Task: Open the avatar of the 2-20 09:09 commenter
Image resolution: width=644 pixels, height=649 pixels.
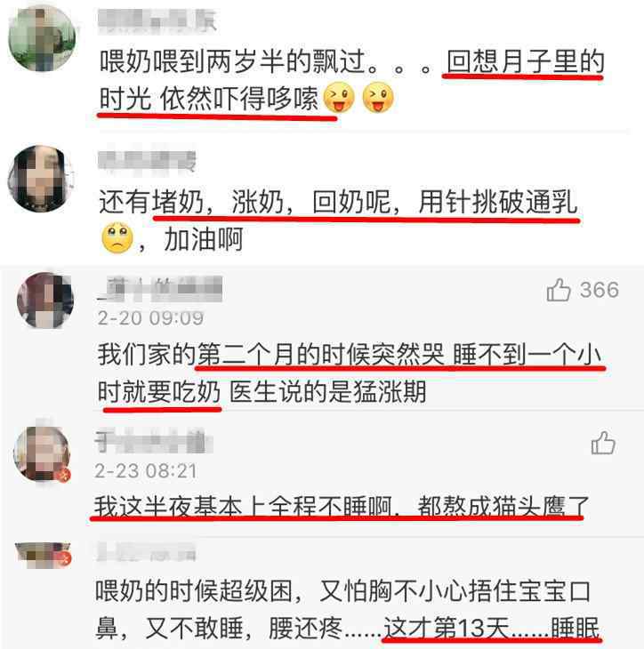Action: click(44, 300)
